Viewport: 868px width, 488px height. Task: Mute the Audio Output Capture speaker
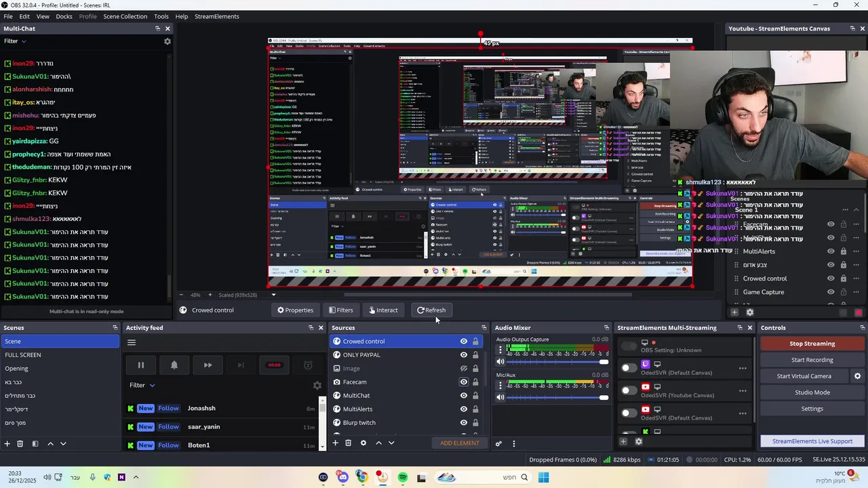(500, 361)
